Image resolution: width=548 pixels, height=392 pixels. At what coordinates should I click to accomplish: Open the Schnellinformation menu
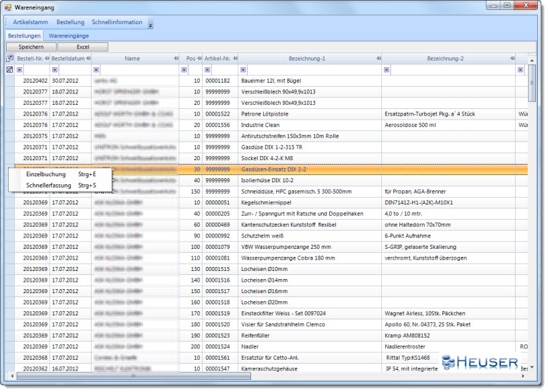[116, 22]
